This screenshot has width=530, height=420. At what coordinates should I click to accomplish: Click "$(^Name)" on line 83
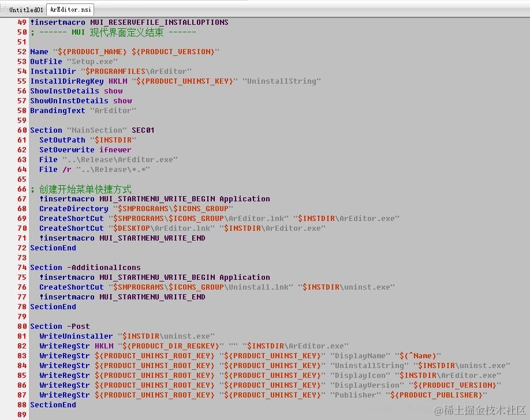[x=418, y=355]
